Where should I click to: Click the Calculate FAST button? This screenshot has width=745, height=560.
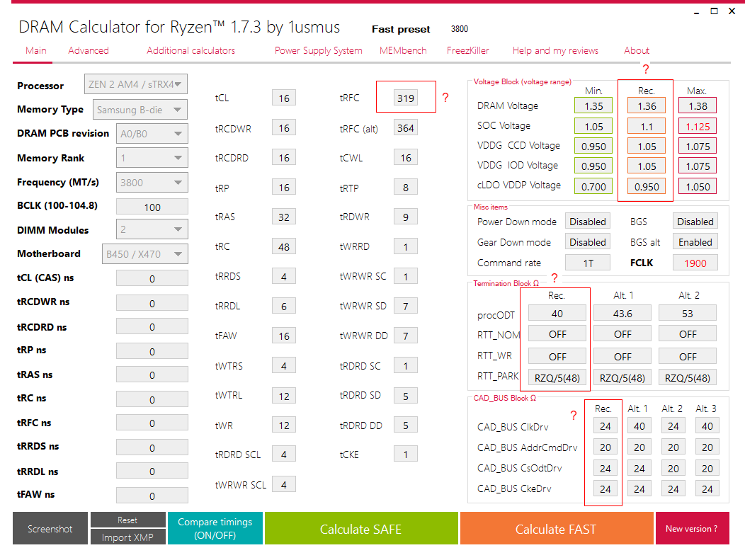tap(557, 528)
